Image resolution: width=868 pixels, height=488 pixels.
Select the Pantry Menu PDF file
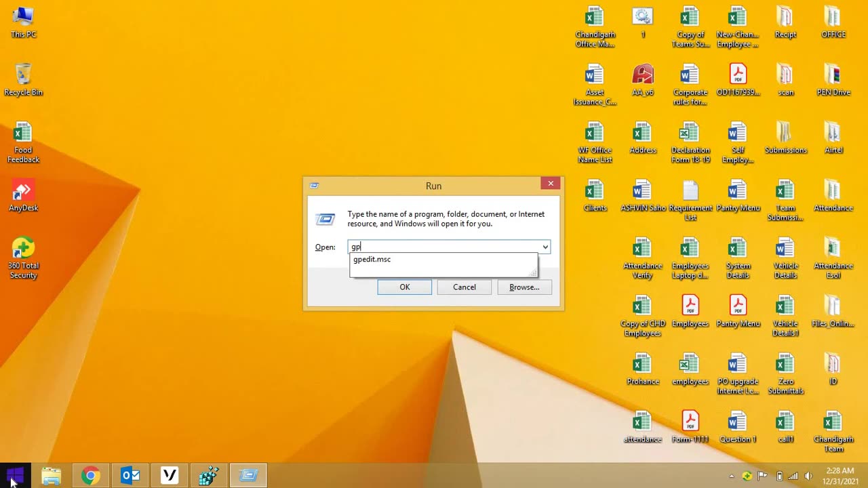pos(738,311)
